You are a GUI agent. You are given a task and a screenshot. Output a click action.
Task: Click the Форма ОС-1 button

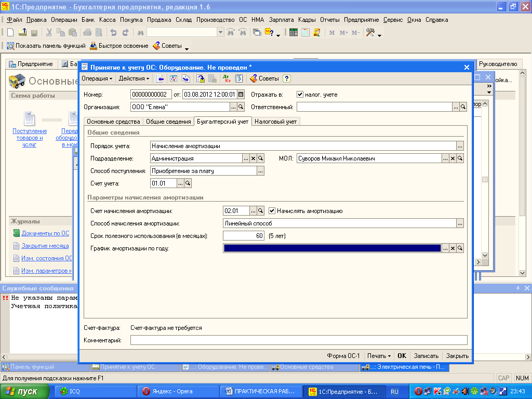point(343,356)
